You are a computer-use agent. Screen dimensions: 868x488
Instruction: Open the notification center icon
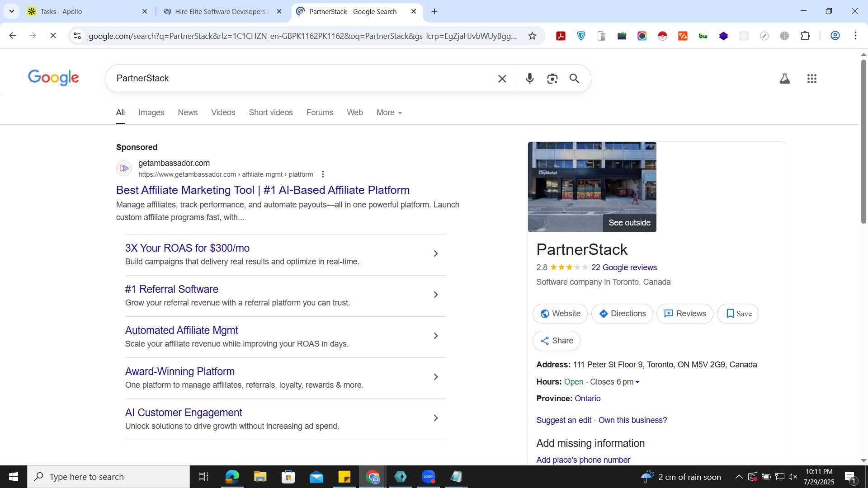click(x=850, y=477)
